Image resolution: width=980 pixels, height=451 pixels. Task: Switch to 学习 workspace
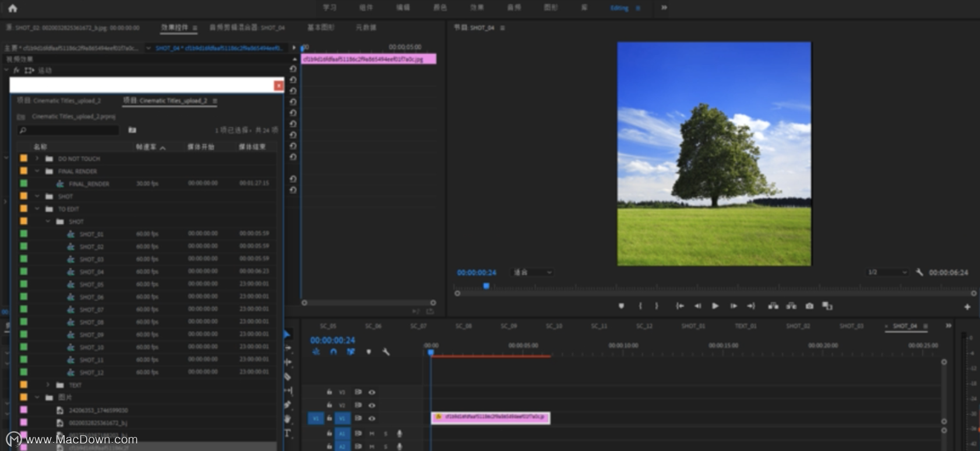pos(330,8)
